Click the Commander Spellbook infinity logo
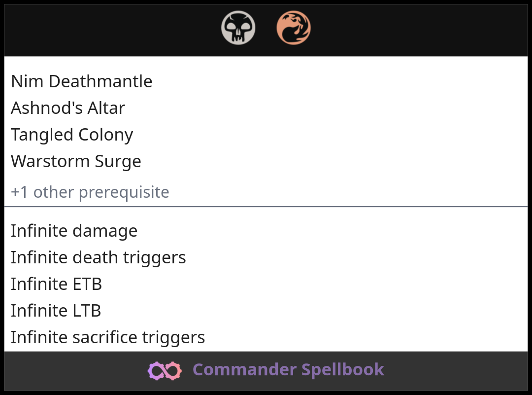532x395 pixels. coord(165,370)
